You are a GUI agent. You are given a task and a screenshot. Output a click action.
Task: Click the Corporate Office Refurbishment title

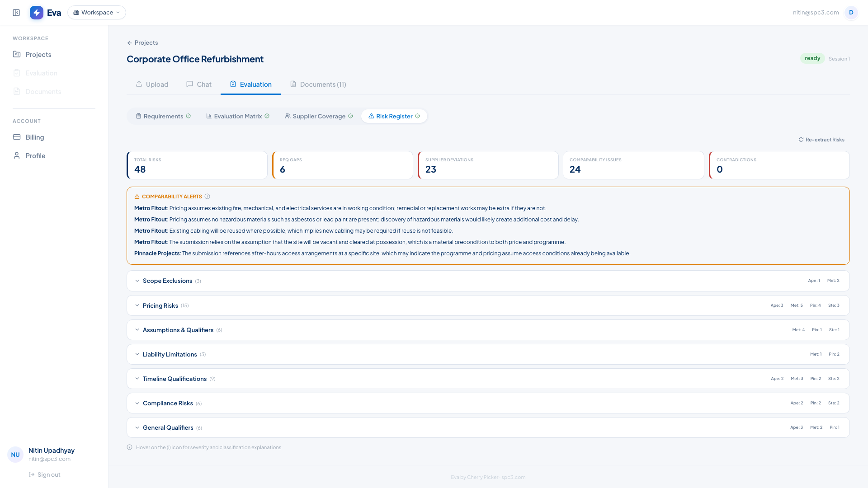195,59
